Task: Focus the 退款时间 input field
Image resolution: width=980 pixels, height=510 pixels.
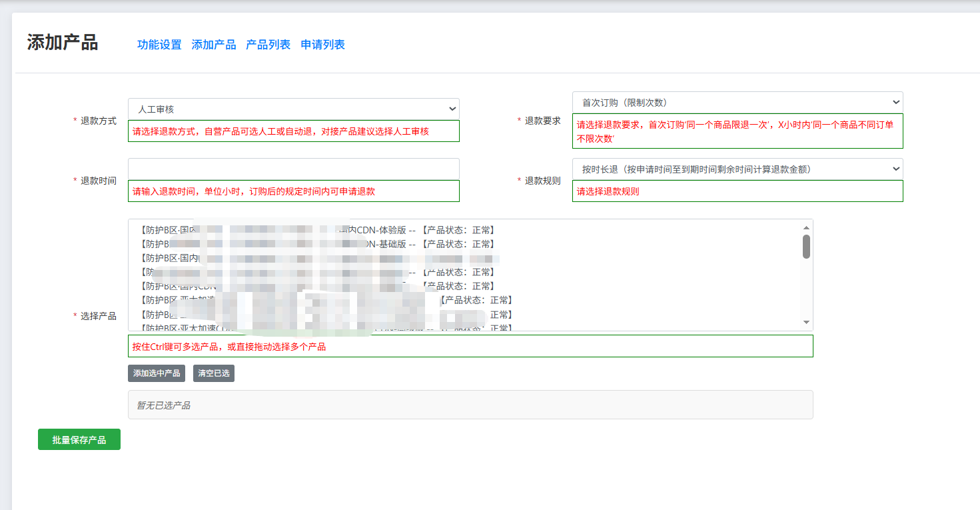Action: point(293,169)
